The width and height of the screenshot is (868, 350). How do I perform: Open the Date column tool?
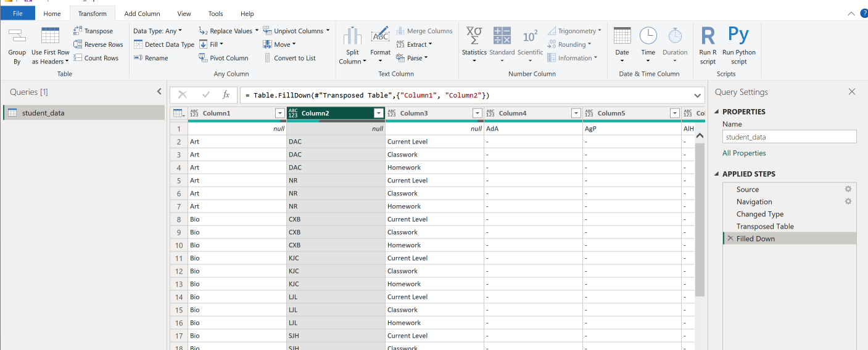coord(622,44)
